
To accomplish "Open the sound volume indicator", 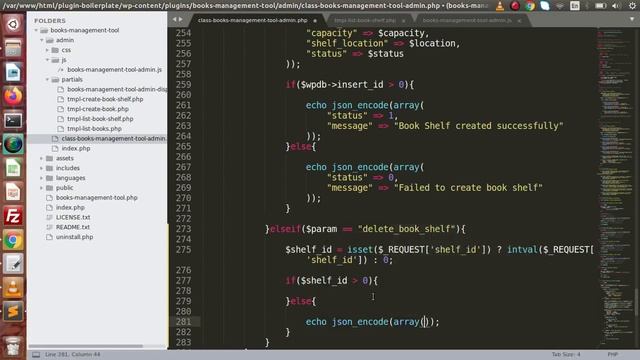I will coord(616,6).
